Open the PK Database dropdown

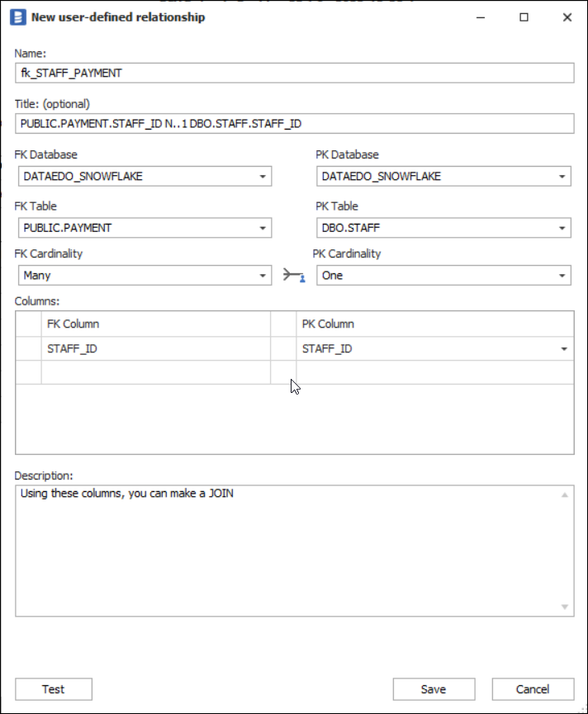(562, 177)
